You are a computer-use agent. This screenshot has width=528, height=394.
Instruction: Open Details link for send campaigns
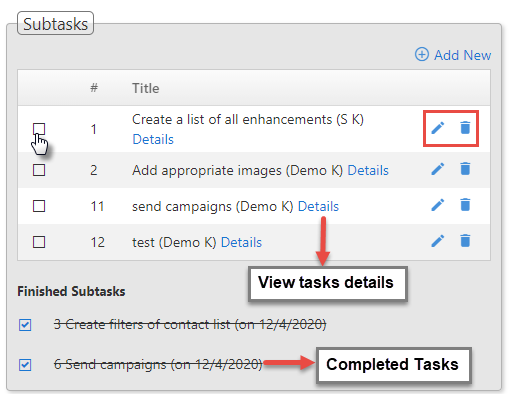[319, 206]
